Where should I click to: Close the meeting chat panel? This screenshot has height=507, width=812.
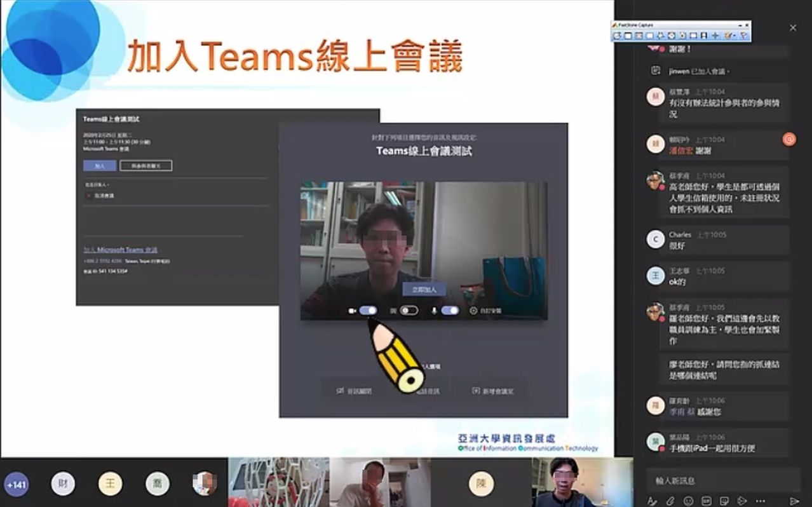(793, 28)
